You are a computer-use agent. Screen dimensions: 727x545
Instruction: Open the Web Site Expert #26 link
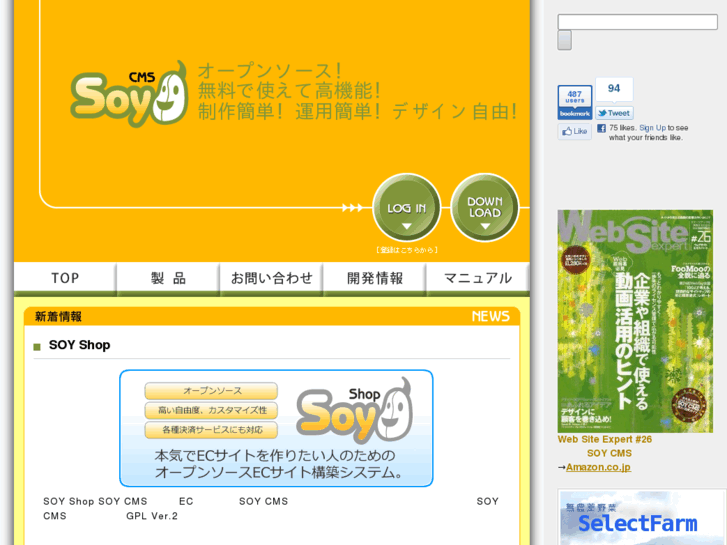[x=605, y=439]
